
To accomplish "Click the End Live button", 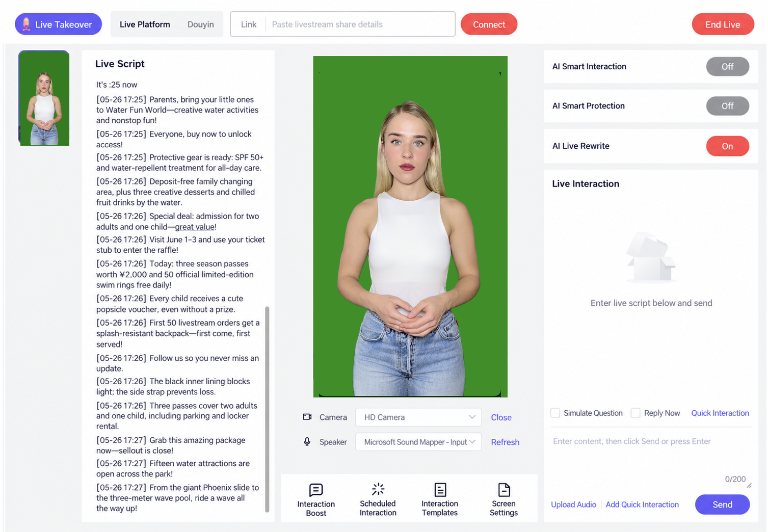I will [723, 24].
